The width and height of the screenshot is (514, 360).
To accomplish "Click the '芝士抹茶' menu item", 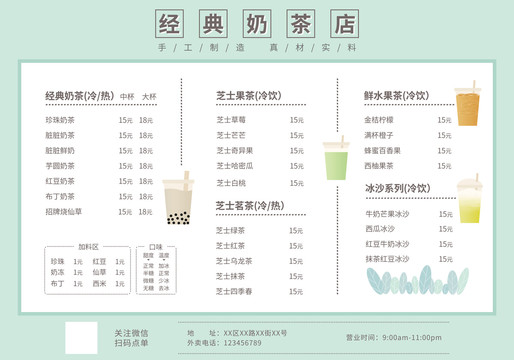I will click(x=230, y=276).
